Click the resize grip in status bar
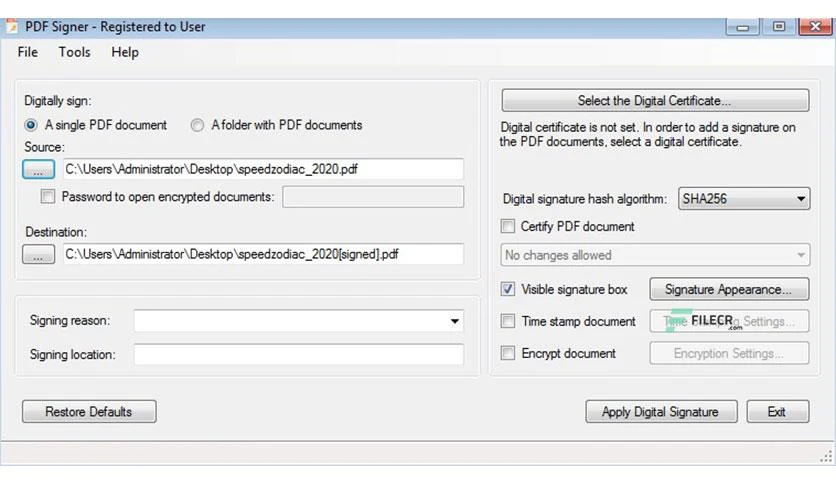The image size is (836, 484). tap(825, 456)
